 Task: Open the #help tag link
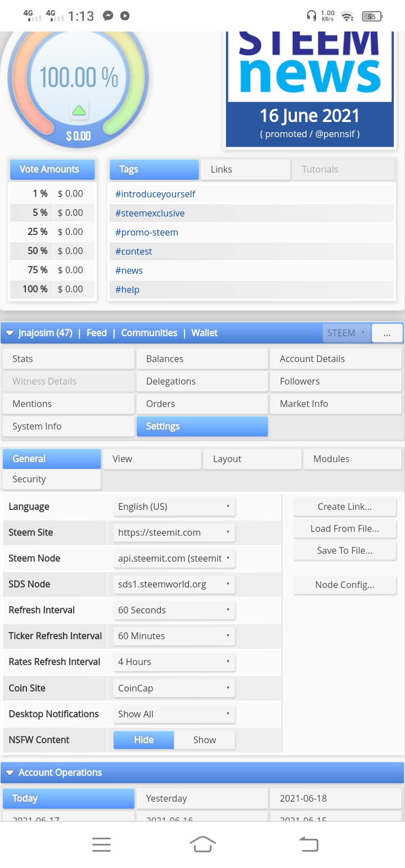click(127, 290)
